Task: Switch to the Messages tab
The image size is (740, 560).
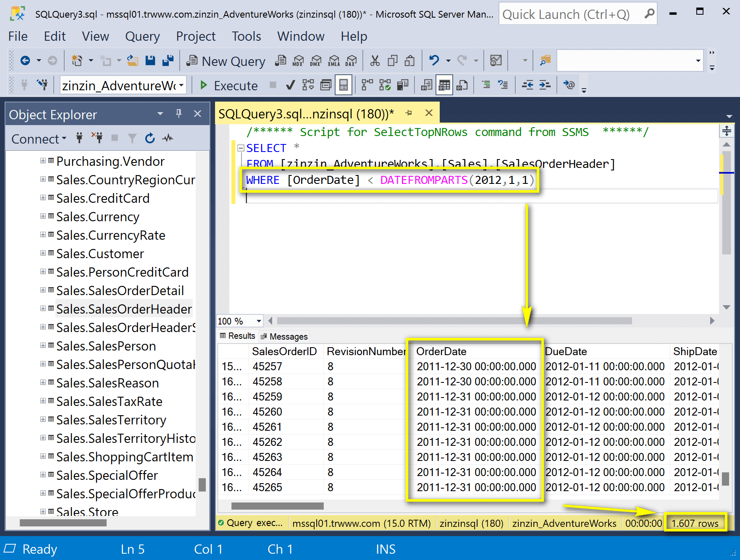Action: [x=284, y=337]
